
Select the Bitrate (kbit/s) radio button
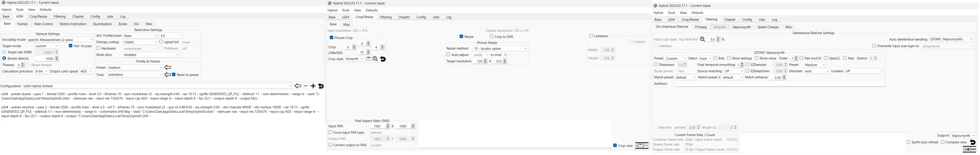click(4, 59)
